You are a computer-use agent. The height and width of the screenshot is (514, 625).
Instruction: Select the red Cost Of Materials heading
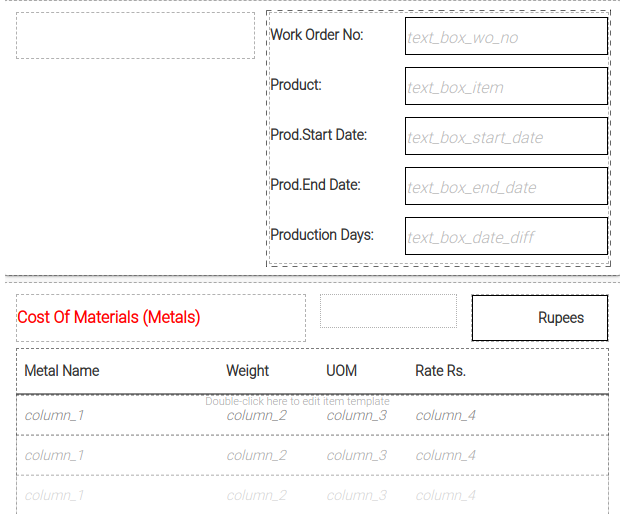(109, 318)
